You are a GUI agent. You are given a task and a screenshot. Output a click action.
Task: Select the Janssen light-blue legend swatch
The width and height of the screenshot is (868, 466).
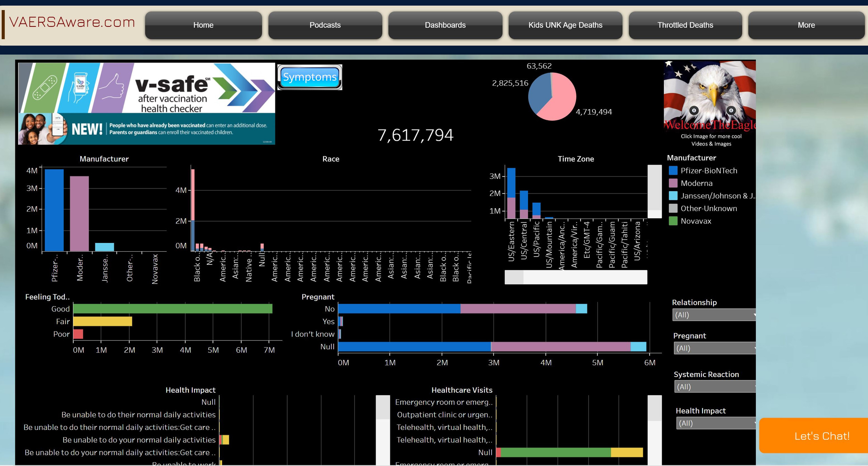(x=673, y=196)
